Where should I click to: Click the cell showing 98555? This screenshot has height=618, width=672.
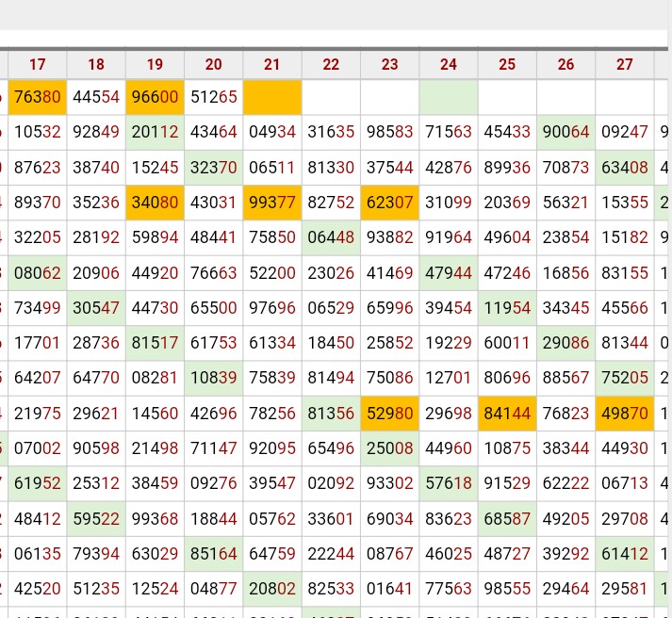click(x=507, y=589)
